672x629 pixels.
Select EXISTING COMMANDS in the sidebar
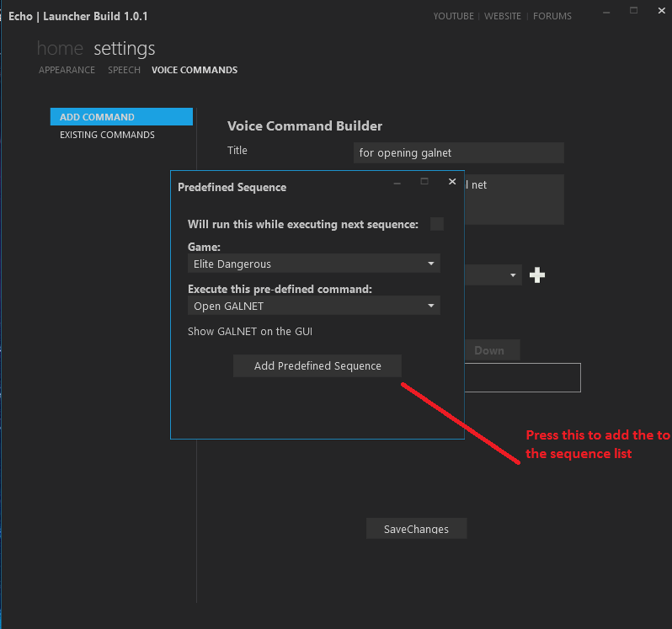tap(107, 135)
